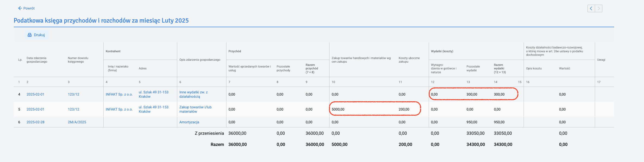Click the 'Koszty uboczne zakupu' header
The height and width of the screenshot is (162, 644).
(x=409, y=60)
